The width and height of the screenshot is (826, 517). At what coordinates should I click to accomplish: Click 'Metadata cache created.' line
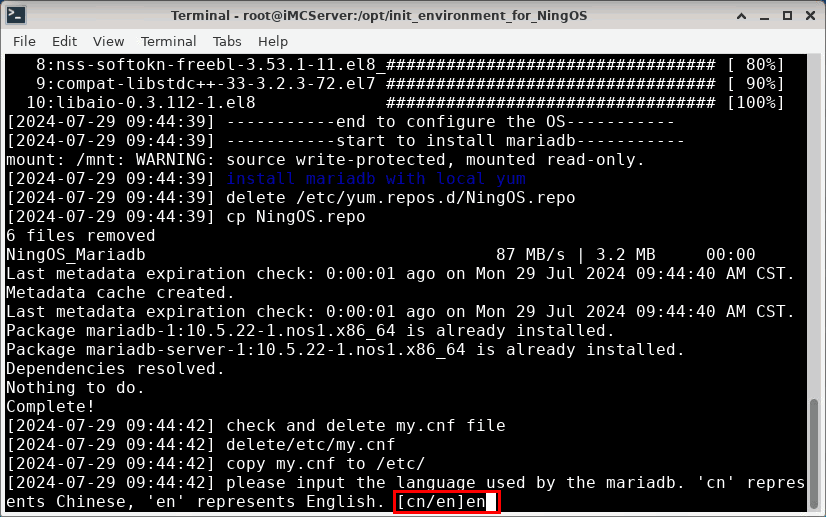[121, 292]
